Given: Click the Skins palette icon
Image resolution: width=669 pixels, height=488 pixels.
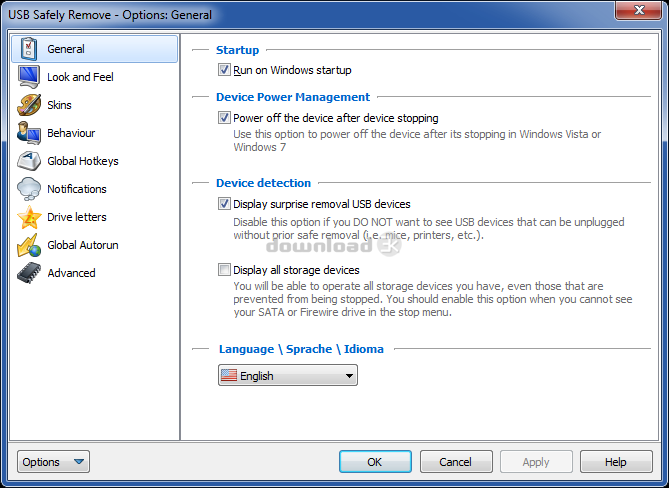Looking at the screenshot, I should [x=29, y=105].
